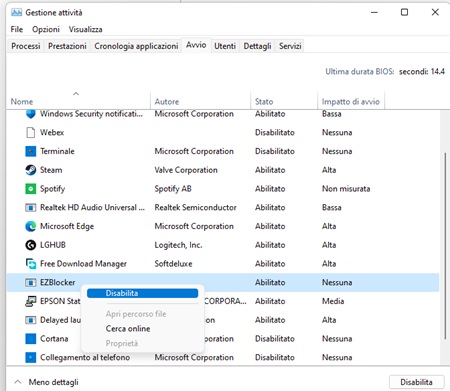Click Realtek Semiconductor author cell
Viewport: 450px width, 391px height.
195,208
